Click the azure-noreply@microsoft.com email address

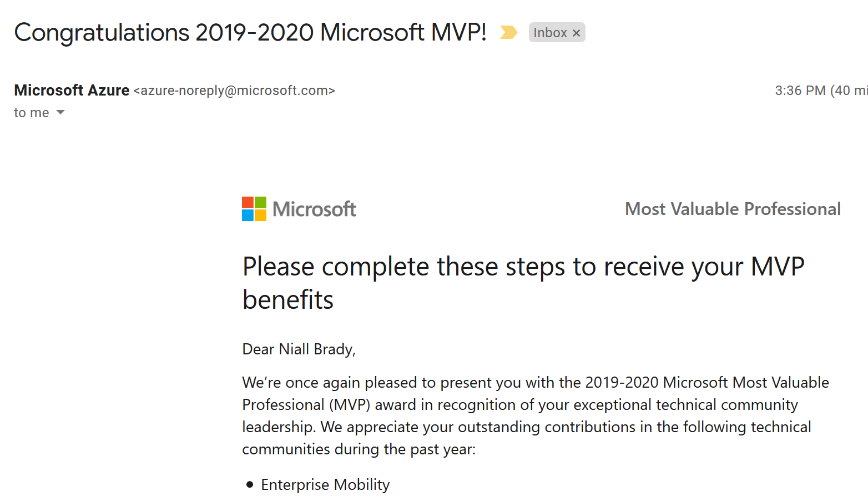234,91
